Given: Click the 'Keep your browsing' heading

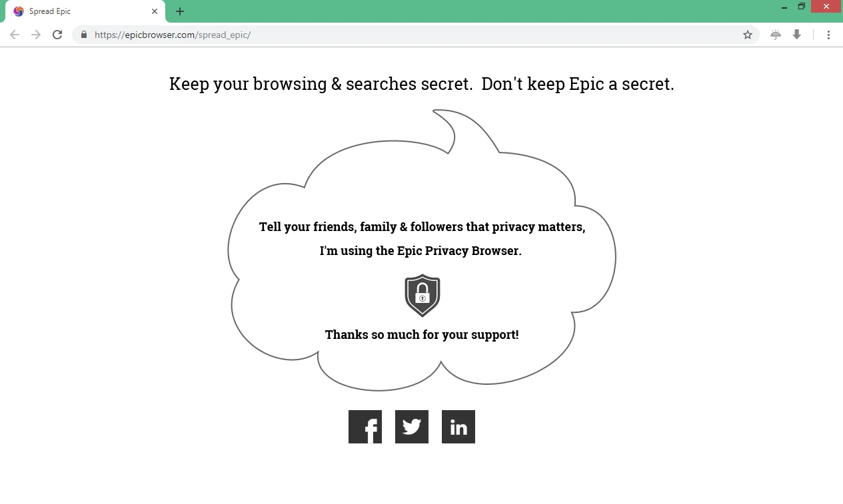Looking at the screenshot, I should tap(421, 84).
